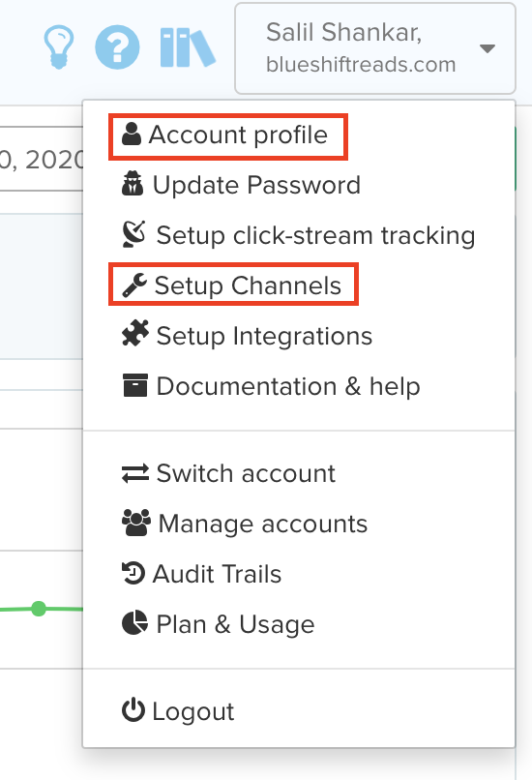Viewport: 532px width, 780px height.
Task: Click the satellite dish icon for click-stream tracking
Action: pyautogui.click(x=133, y=234)
